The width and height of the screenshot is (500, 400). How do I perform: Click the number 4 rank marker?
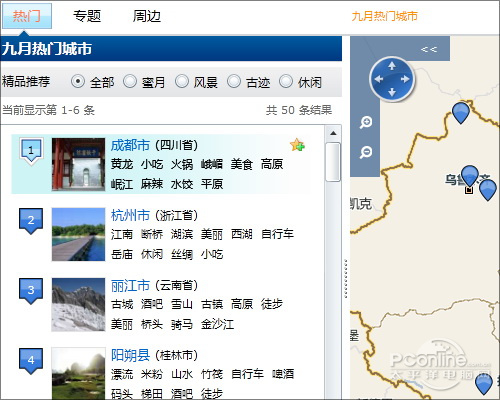pos(31,361)
